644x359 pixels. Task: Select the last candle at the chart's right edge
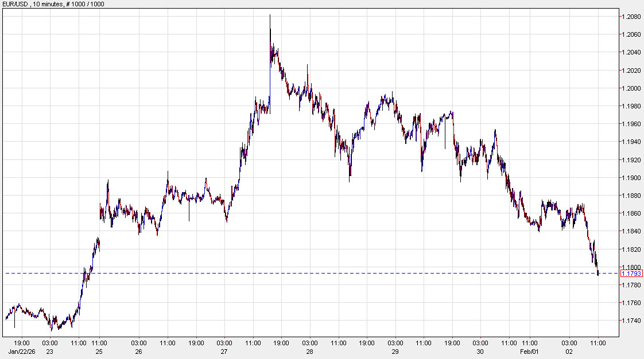(x=597, y=272)
